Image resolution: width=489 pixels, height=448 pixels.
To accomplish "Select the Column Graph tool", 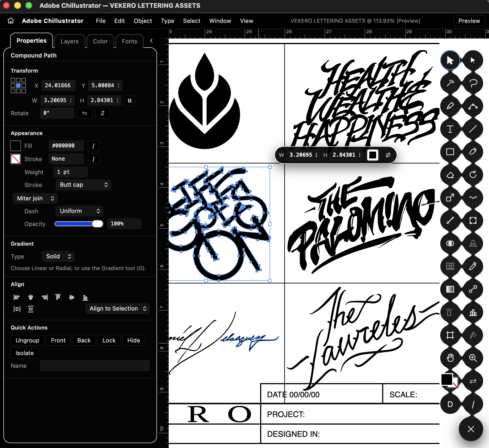I will coord(473,312).
